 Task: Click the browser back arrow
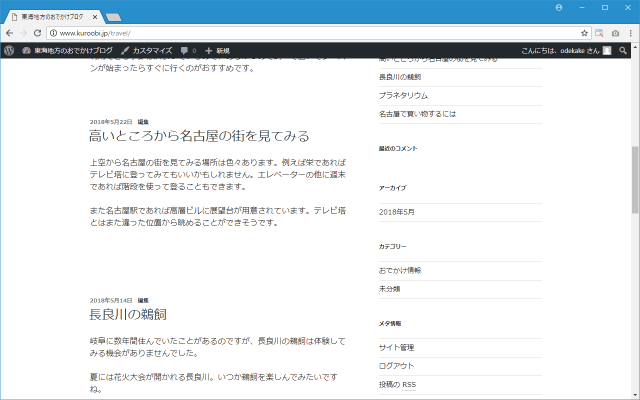tap(10, 33)
